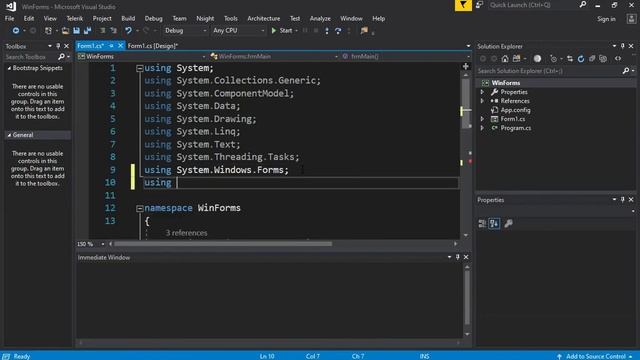
Task: Open the Telerik menu
Action: pos(75,19)
